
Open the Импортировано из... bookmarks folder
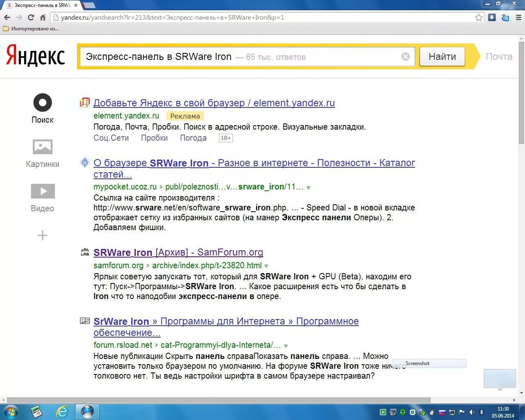[x=31, y=29]
